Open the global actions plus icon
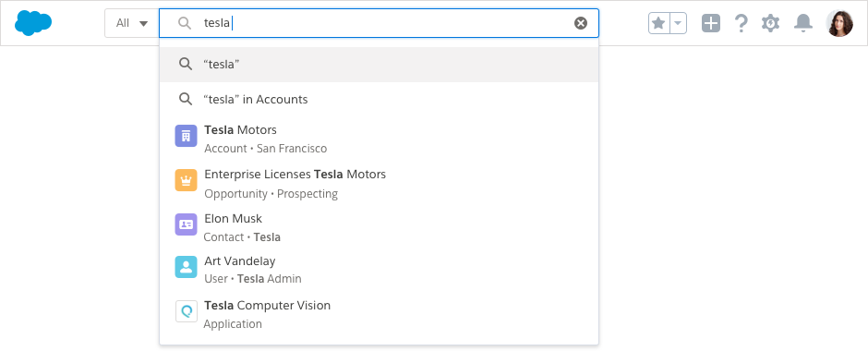 click(x=711, y=23)
